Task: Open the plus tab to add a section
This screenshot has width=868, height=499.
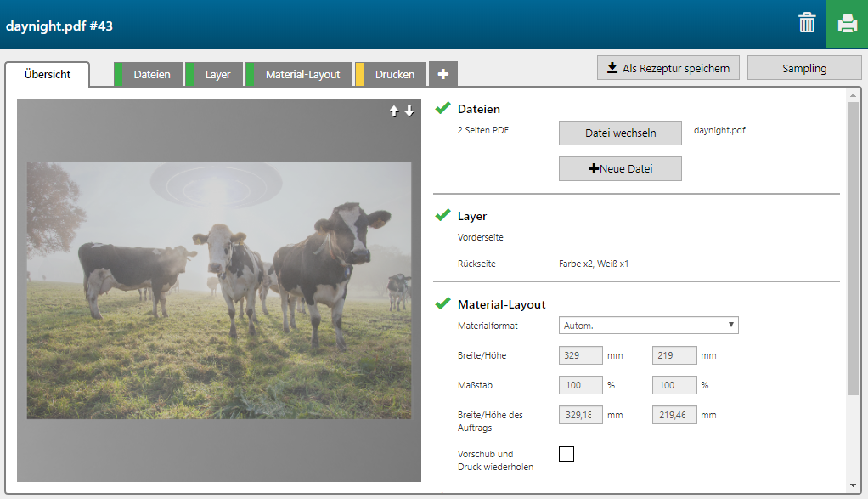Action: click(x=442, y=74)
